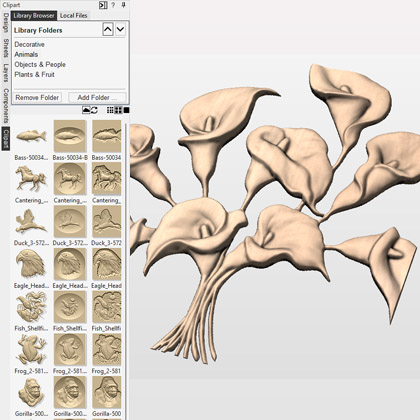This screenshot has height=420, width=420.
Task: Expand Library Folders with down chevron
Action: 120,30
